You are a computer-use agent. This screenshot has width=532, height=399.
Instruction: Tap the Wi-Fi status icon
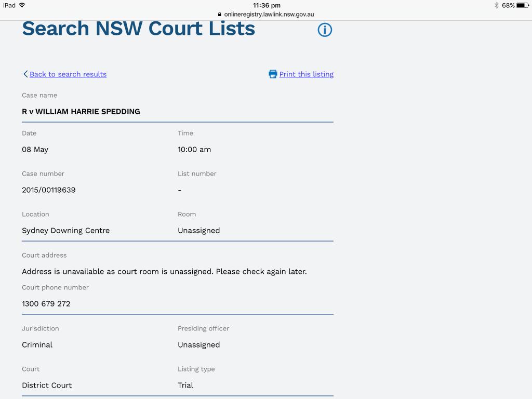point(22,5)
